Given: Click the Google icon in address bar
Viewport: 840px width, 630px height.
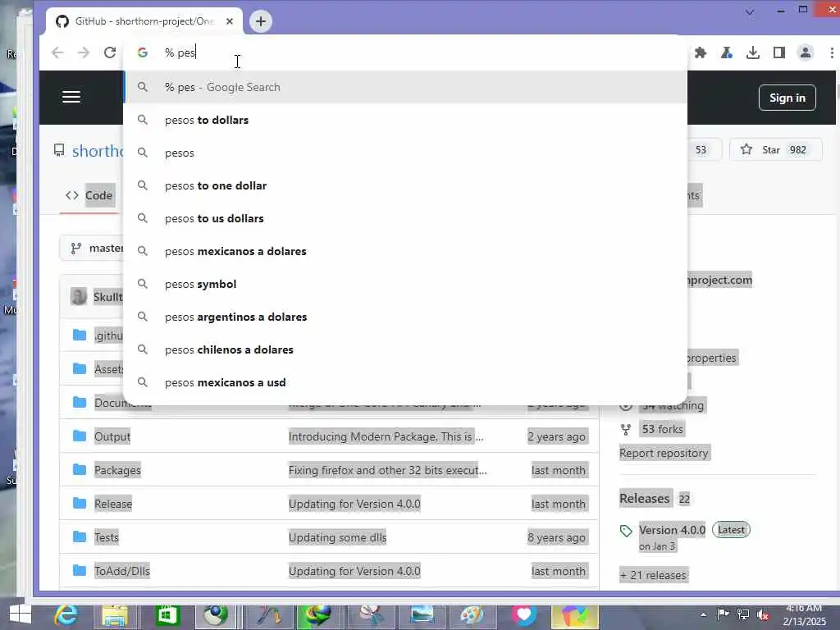Looking at the screenshot, I should coord(143,52).
